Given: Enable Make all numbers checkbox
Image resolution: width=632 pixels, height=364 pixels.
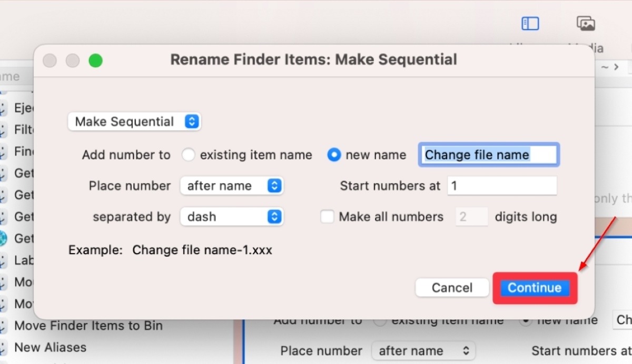Looking at the screenshot, I should 327,216.
